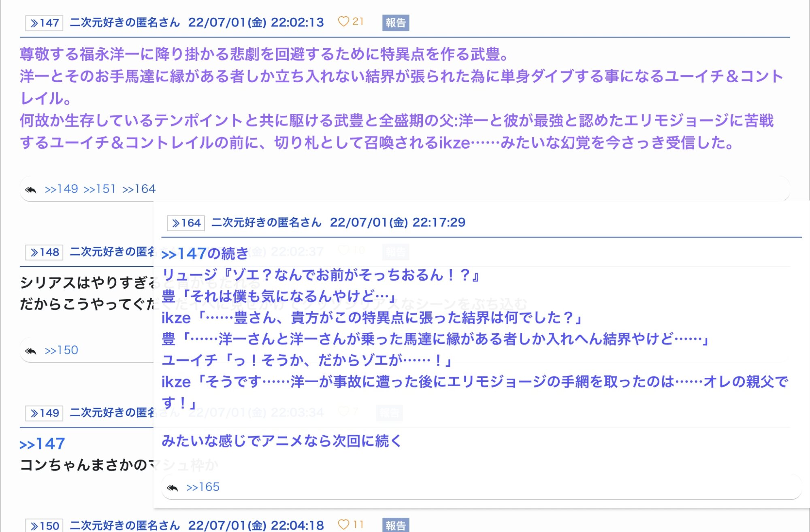The width and height of the screenshot is (810, 532).
Task: Click post number badge »164 in popup
Action: point(186,223)
